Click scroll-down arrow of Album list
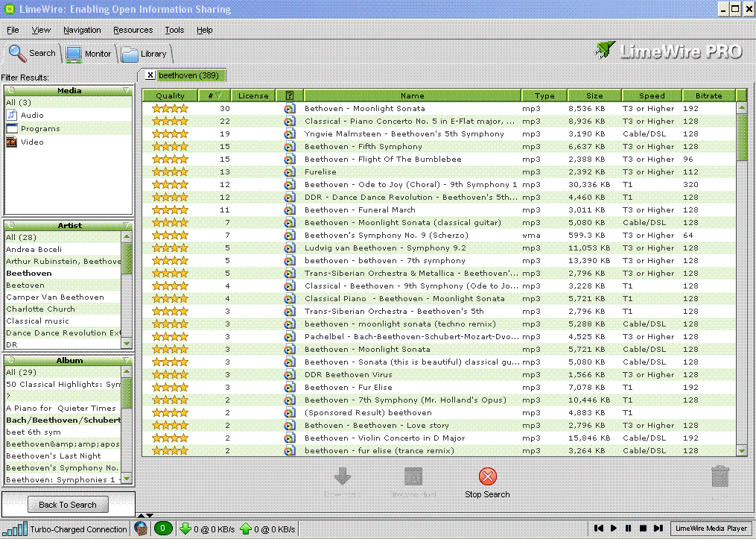This screenshot has height=539, width=756. click(x=127, y=479)
